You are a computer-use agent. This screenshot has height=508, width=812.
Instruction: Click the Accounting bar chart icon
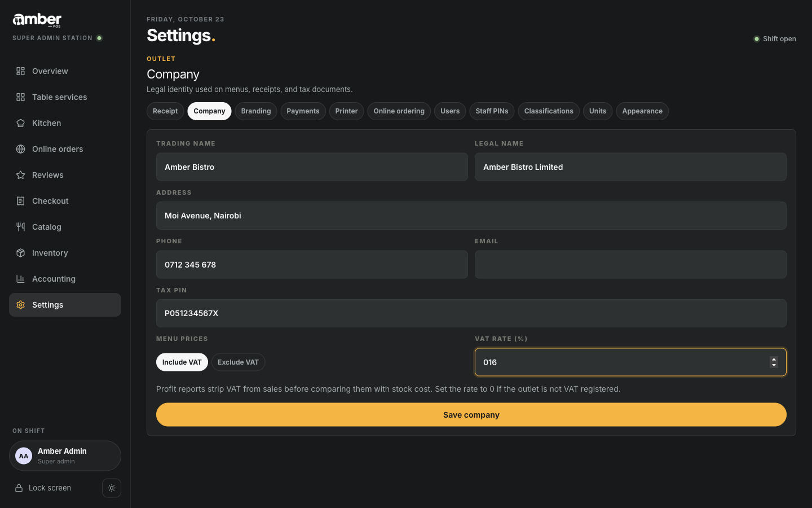tap(20, 279)
